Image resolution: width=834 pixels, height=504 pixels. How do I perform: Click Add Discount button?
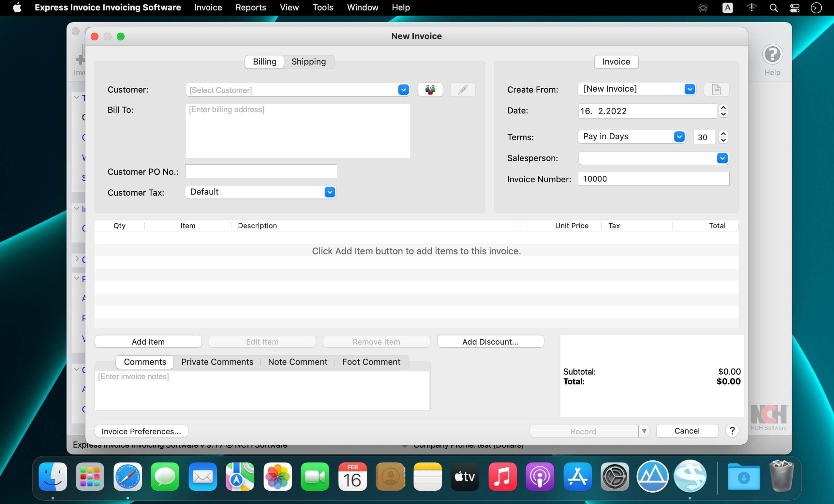490,342
